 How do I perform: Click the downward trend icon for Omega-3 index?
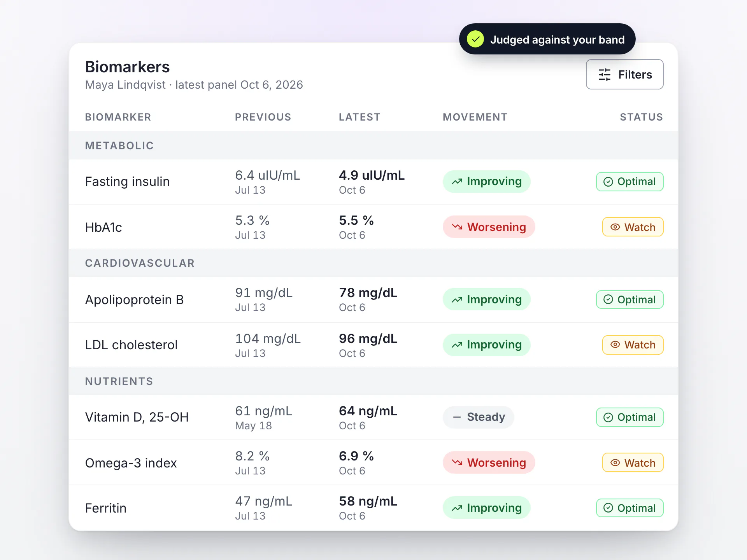[x=457, y=462]
